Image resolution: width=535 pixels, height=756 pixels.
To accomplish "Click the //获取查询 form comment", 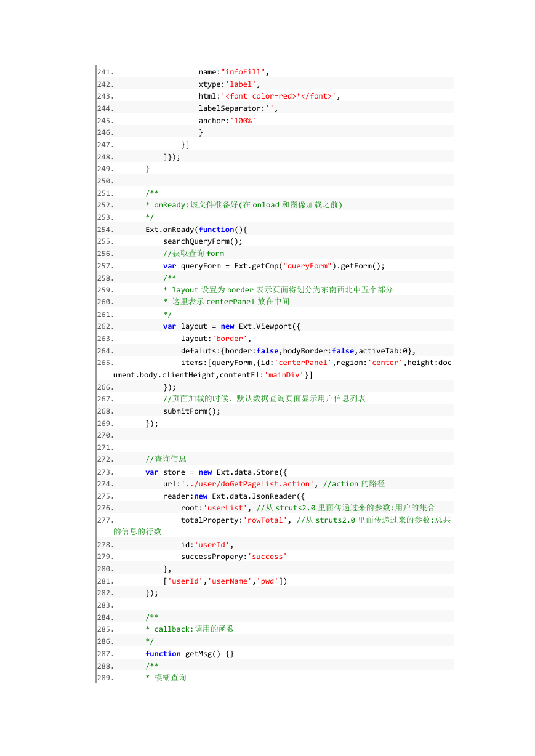I will 193,254.
